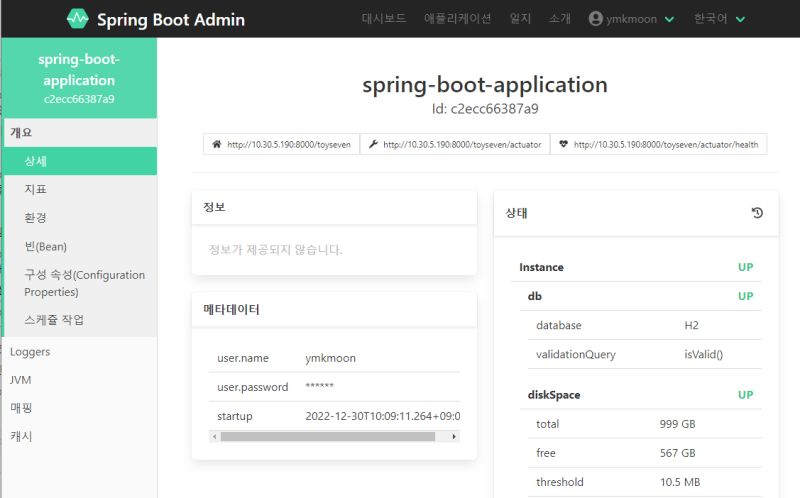Click the 한국어 language label

710,19
